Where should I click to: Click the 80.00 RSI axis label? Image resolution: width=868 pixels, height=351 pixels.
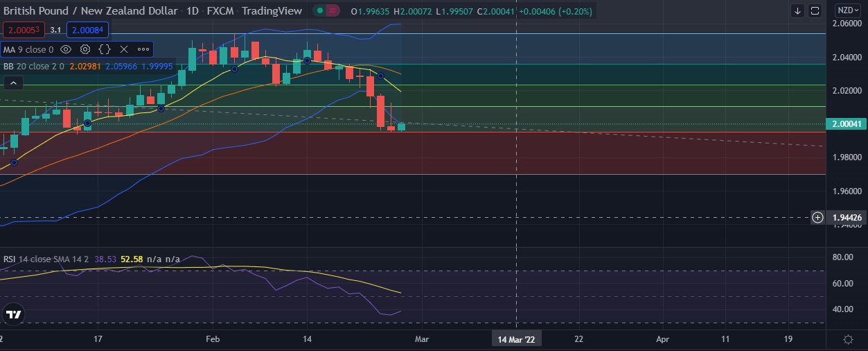pyautogui.click(x=842, y=257)
